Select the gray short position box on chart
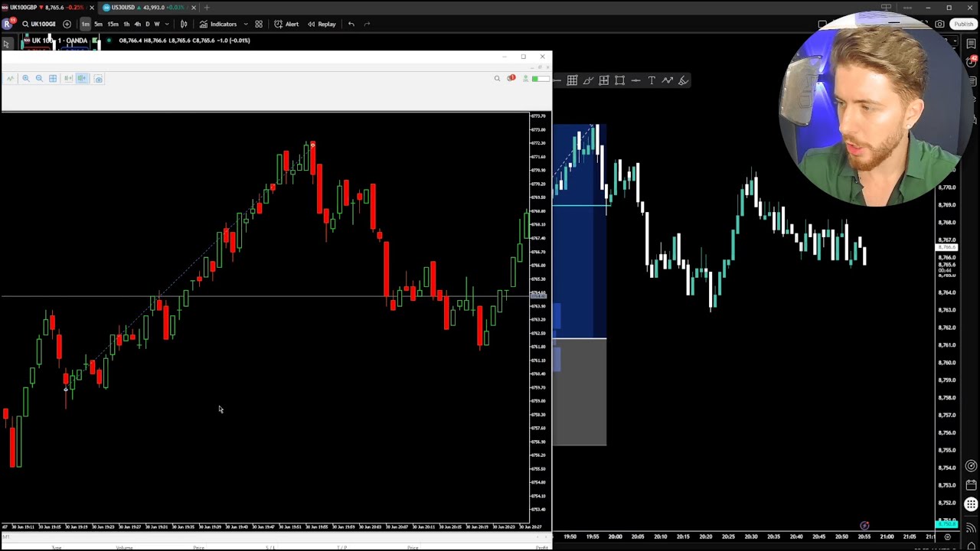 (x=580, y=392)
